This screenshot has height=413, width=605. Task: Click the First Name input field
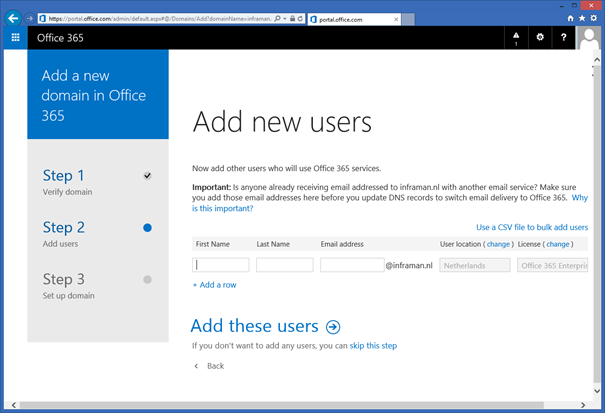[x=221, y=265]
